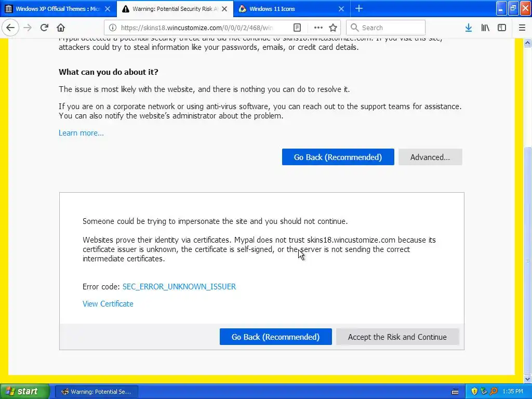Go back with the browser back arrow
The width and height of the screenshot is (532, 399).
coord(10,28)
